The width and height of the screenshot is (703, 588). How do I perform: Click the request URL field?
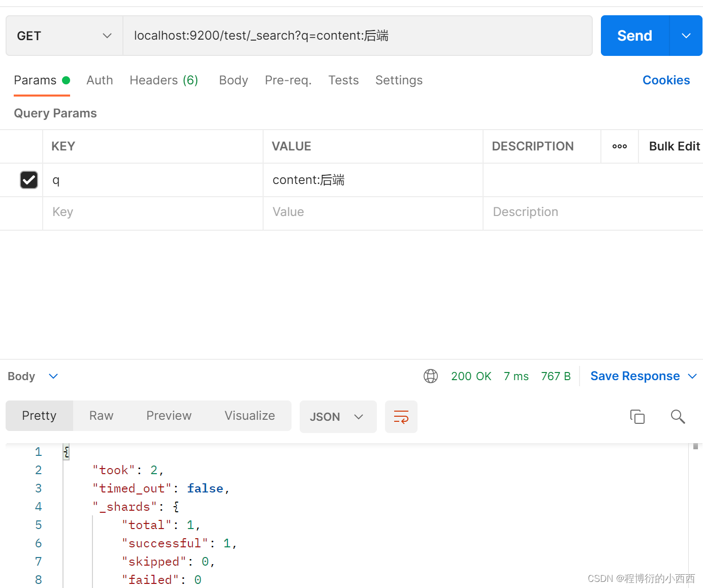(358, 36)
